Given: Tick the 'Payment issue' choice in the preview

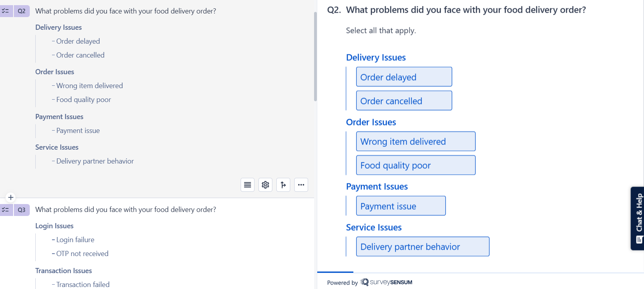Looking at the screenshot, I should (401, 206).
